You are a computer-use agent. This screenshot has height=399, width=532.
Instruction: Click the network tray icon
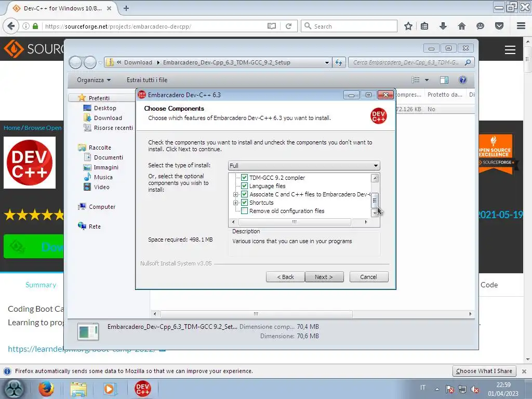pyautogui.click(x=462, y=390)
